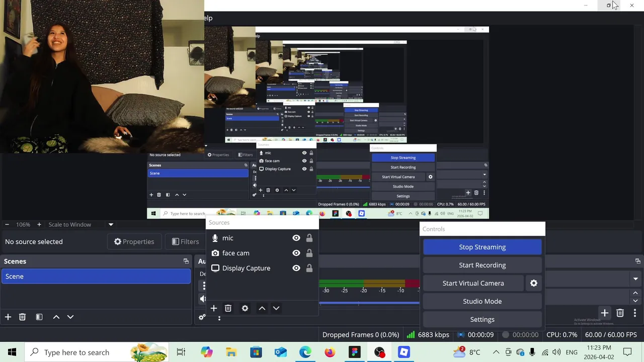Float the Scenes dock panel

pos(186,261)
